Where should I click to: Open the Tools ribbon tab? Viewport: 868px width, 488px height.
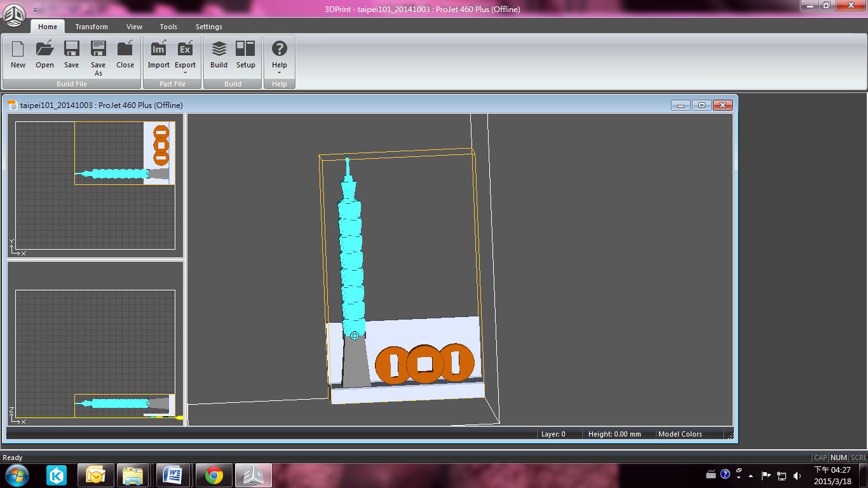pos(168,27)
